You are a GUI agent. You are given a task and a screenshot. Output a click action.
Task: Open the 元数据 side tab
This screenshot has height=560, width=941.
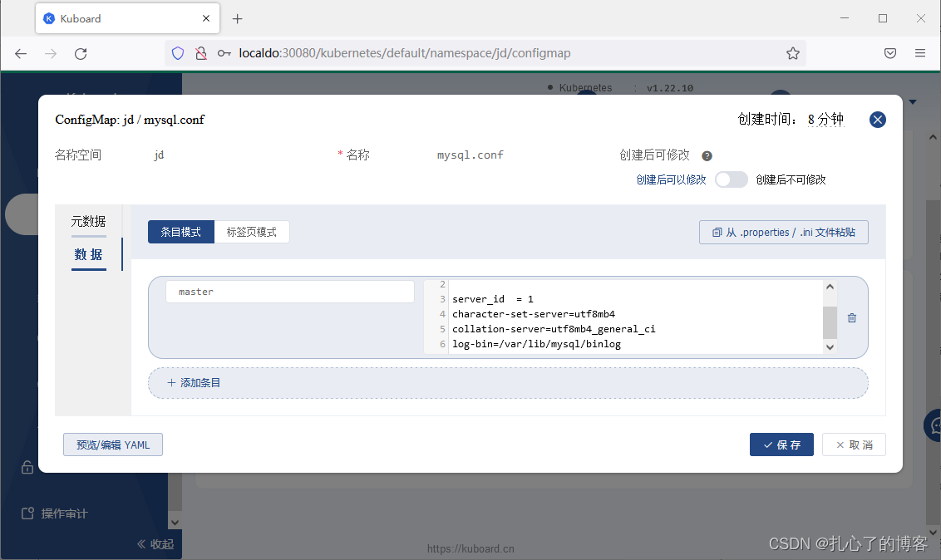point(88,221)
